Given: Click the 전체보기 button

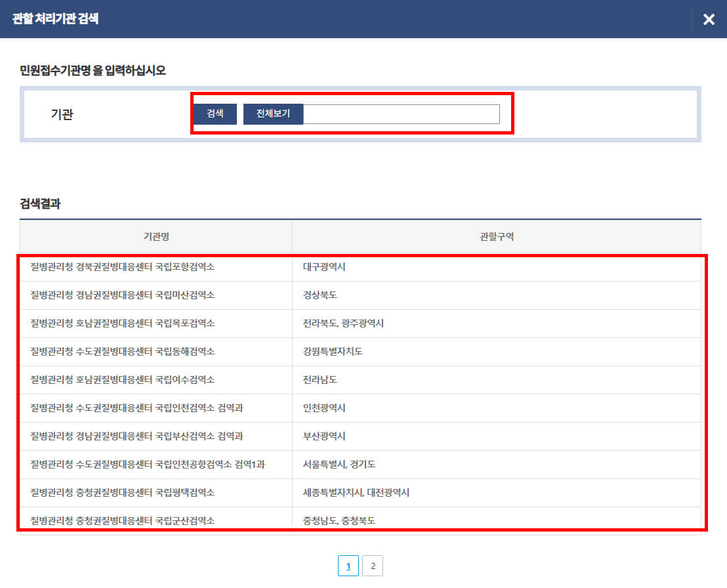Looking at the screenshot, I should [x=273, y=114].
